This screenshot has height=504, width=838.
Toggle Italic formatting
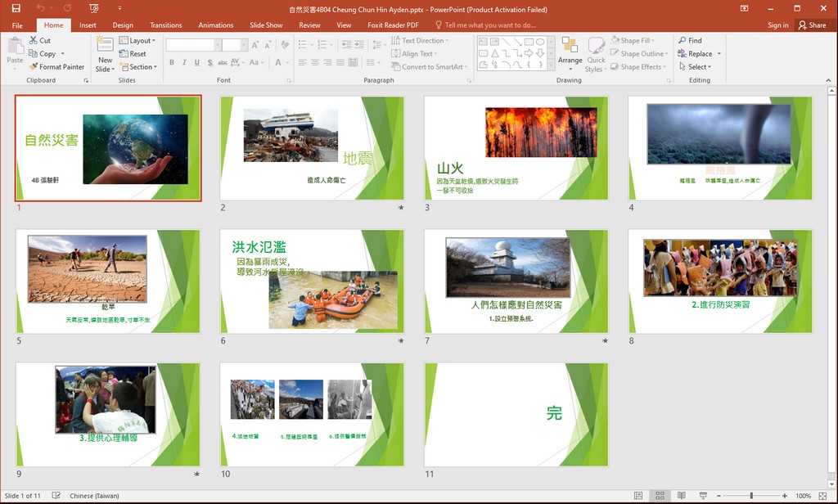click(184, 62)
